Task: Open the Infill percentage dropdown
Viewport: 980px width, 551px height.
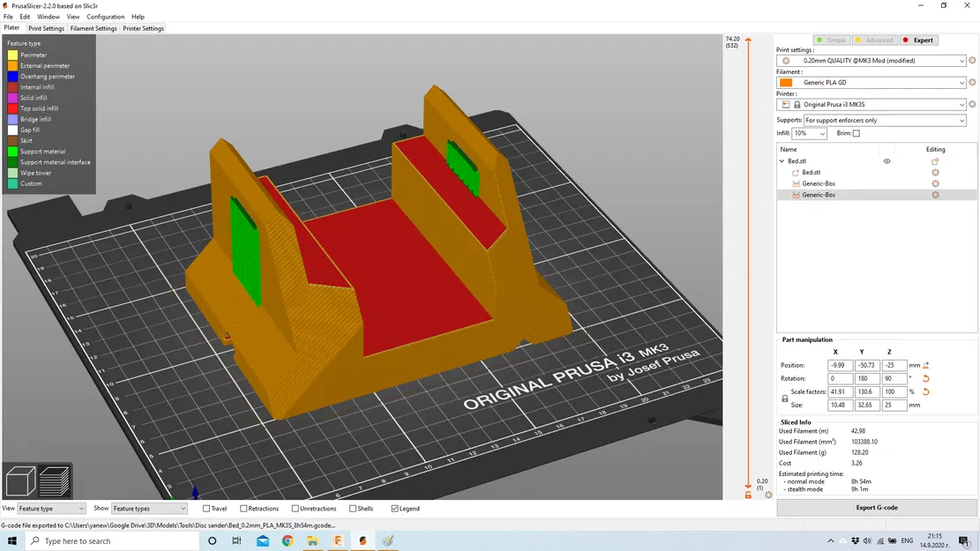Action: tap(810, 133)
